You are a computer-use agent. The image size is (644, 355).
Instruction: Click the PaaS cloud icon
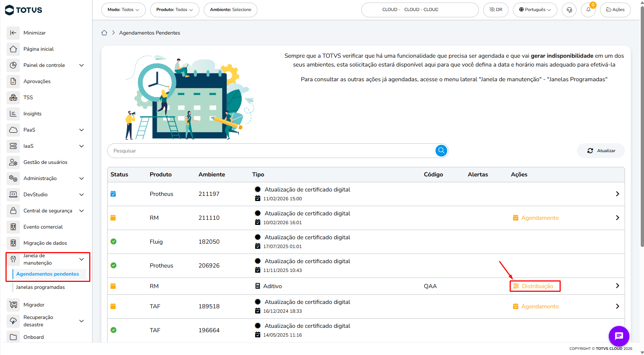point(13,130)
